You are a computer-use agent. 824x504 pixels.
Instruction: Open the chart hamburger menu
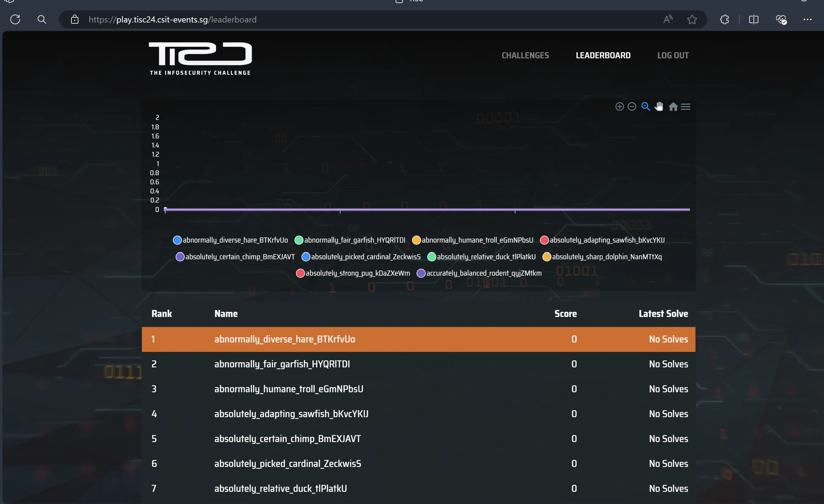click(685, 107)
